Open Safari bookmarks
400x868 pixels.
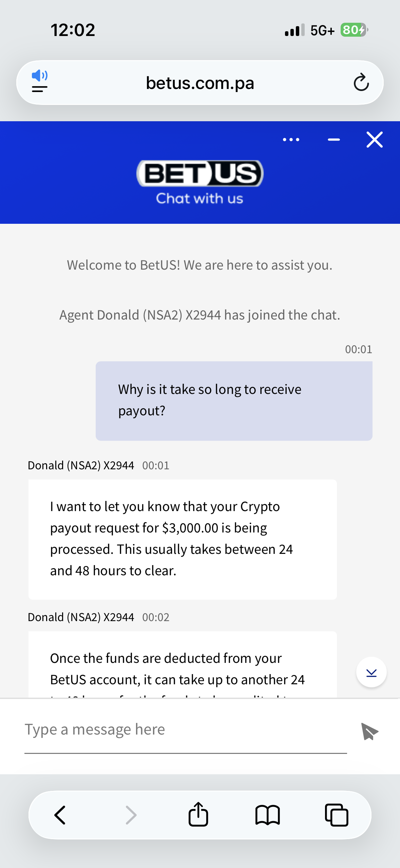pyautogui.click(x=267, y=815)
